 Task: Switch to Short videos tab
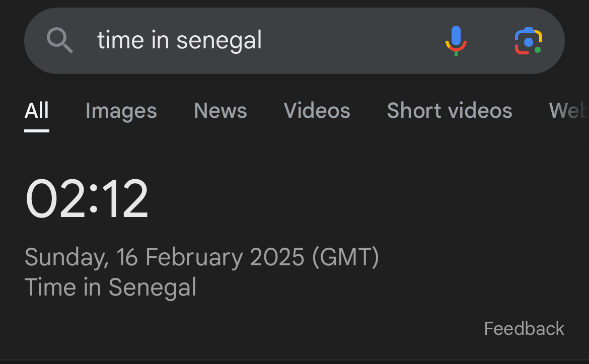449,111
